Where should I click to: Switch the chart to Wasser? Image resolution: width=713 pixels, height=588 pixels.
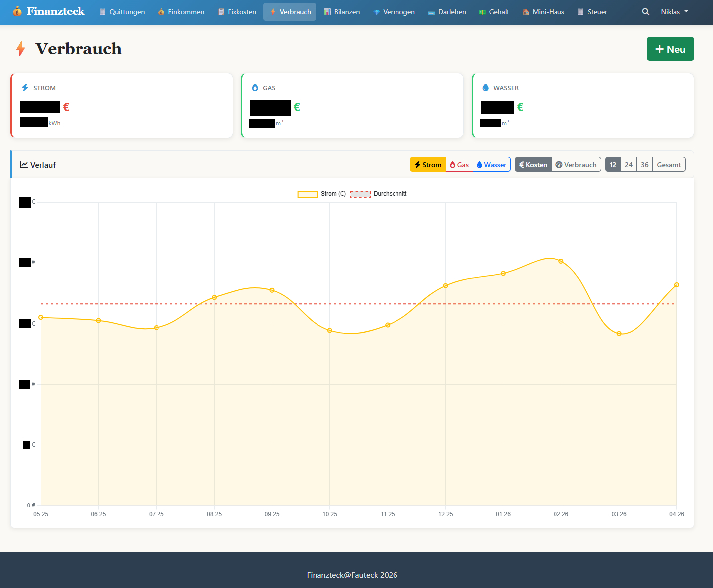[491, 165]
